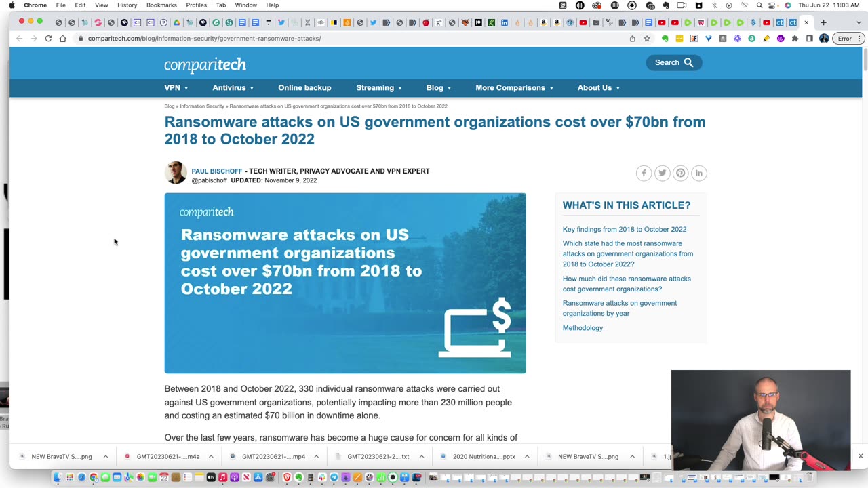Click the menu bar date and time
The width and height of the screenshot is (868, 488).
[x=829, y=5]
